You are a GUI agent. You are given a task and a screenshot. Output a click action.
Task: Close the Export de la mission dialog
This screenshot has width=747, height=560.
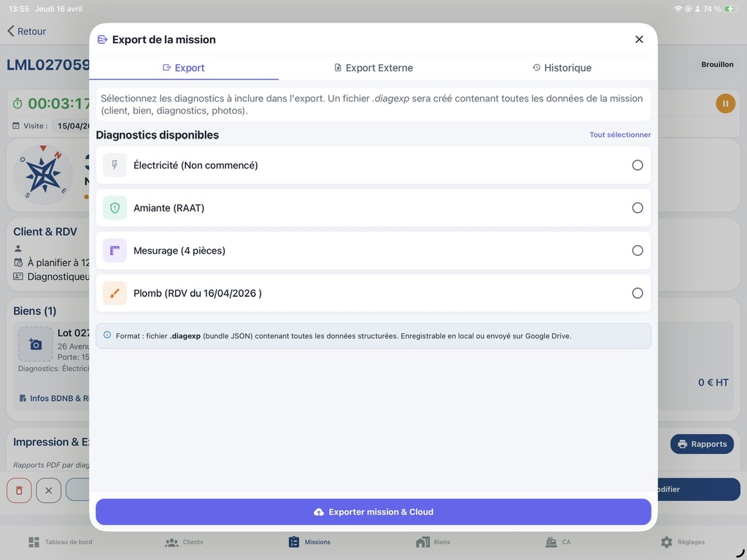639,39
